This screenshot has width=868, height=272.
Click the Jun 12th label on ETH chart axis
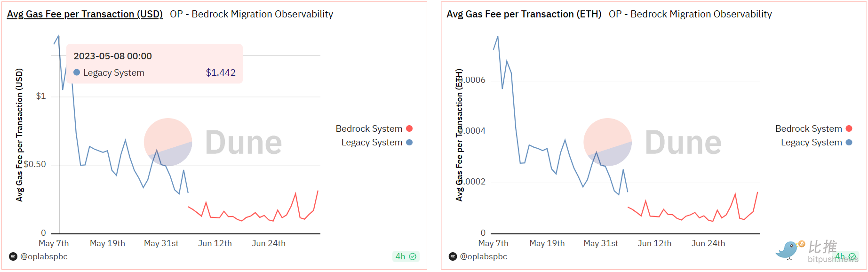click(654, 243)
